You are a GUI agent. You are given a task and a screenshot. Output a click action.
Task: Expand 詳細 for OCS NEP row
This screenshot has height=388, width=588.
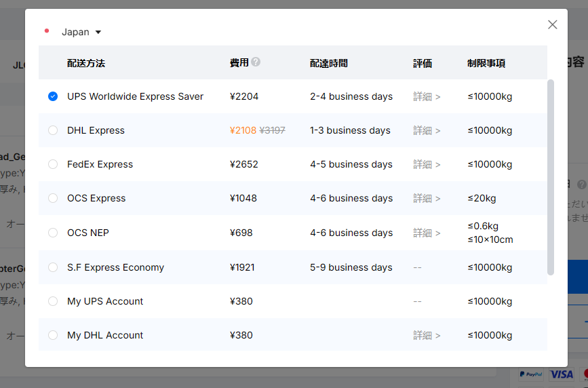[427, 233]
